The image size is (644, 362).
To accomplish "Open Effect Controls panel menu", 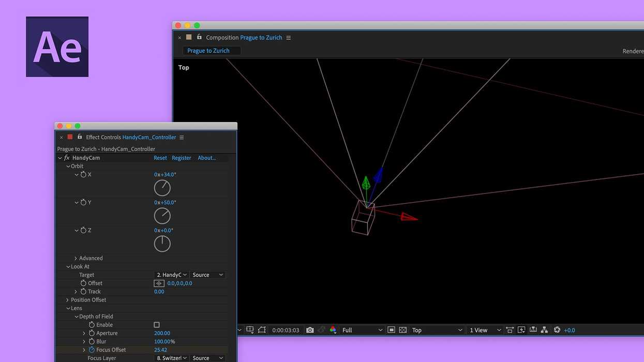I will 182,137.
